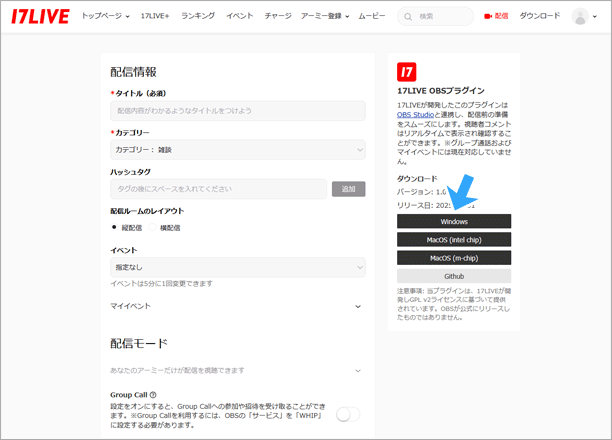Click the 17LIVE OBSプラグイン title
This screenshot has width=612, height=440.
[441, 91]
